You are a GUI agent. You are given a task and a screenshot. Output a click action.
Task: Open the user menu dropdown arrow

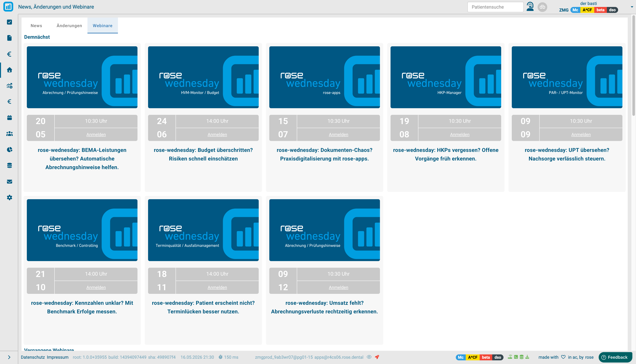click(x=632, y=7)
